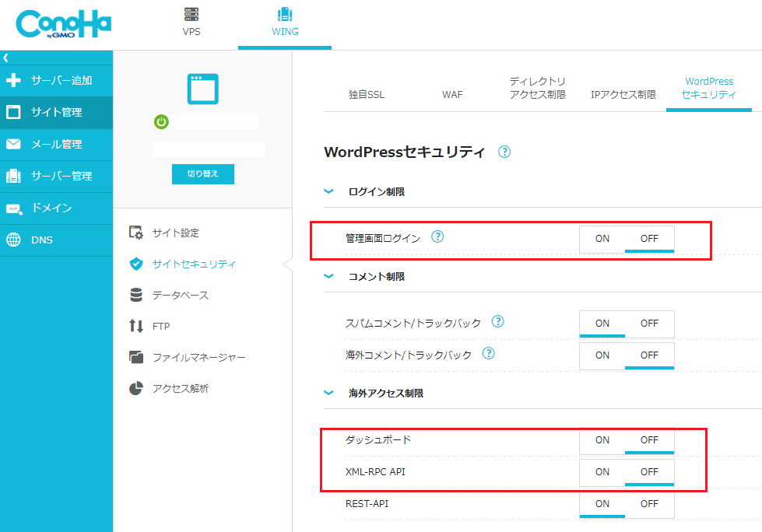Switch to the WAF tab
762x532 pixels.
point(452,95)
